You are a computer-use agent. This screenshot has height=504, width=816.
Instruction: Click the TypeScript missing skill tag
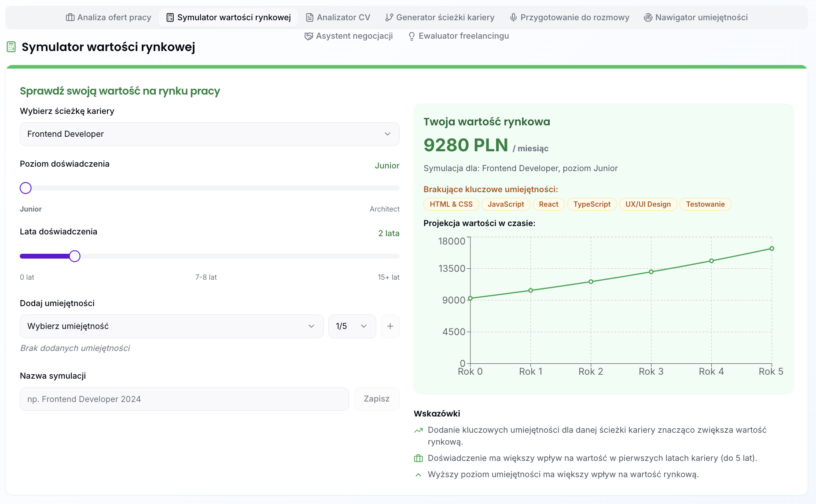point(592,204)
